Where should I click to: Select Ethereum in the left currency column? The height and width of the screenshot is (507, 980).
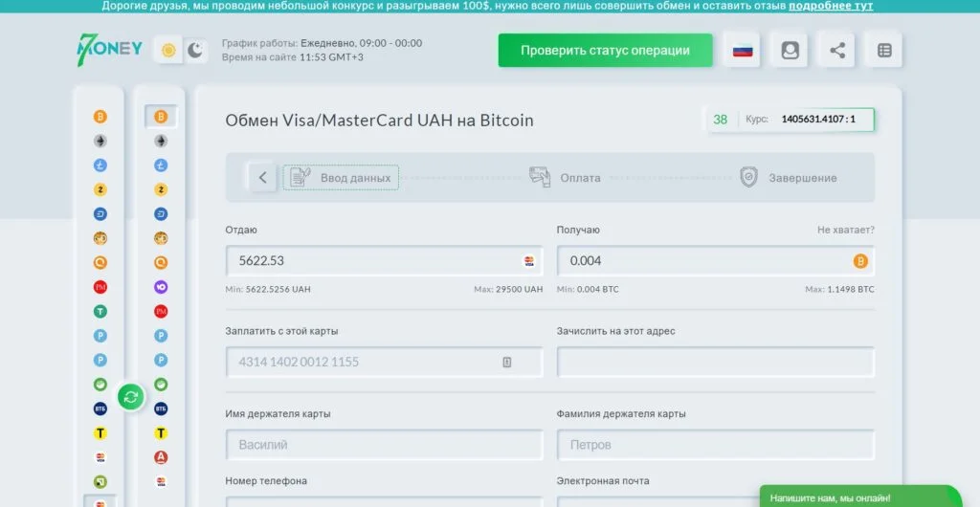(100, 142)
